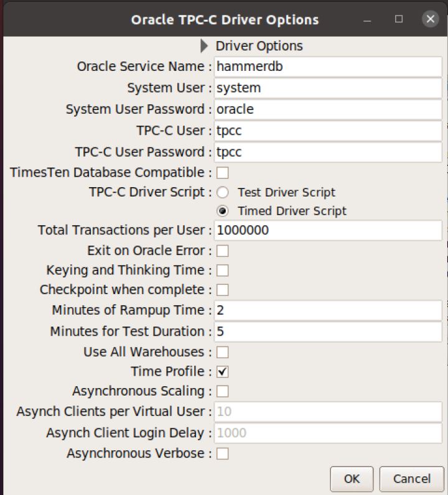Screen dimensions: 448x495
Task: Select the Minutes for Test Duration field
Action: point(327,331)
